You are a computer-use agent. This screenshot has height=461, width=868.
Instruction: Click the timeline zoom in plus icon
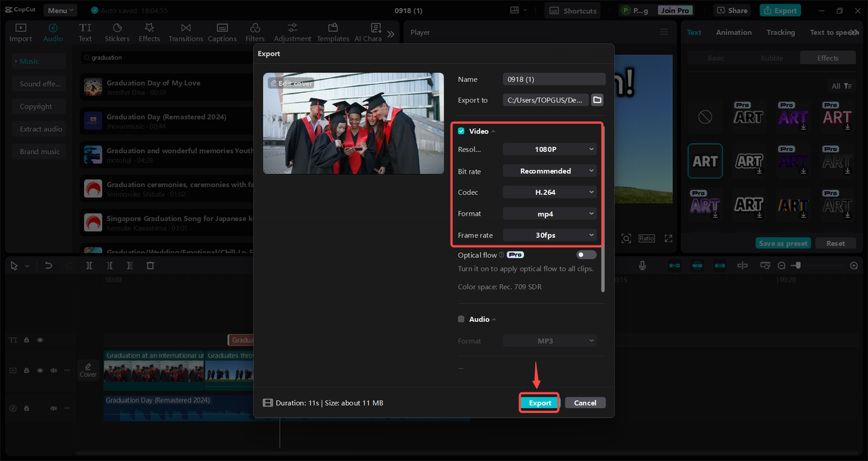[854, 266]
